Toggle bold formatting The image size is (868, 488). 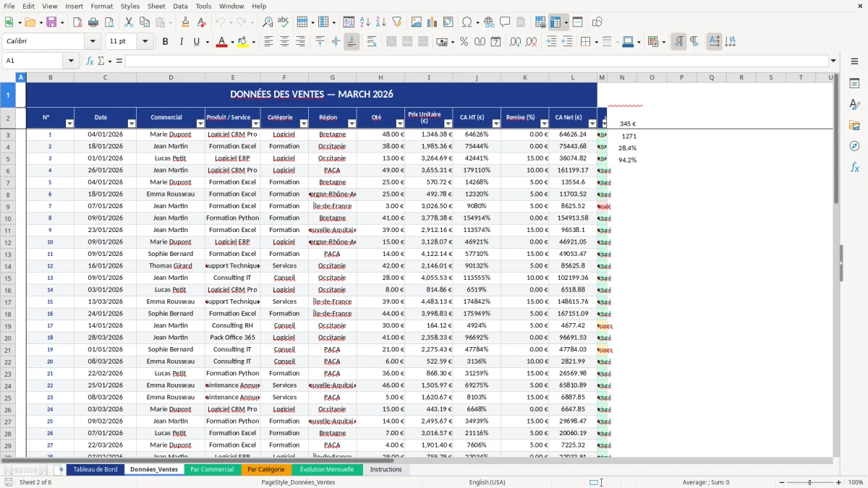pyautogui.click(x=165, y=42)
